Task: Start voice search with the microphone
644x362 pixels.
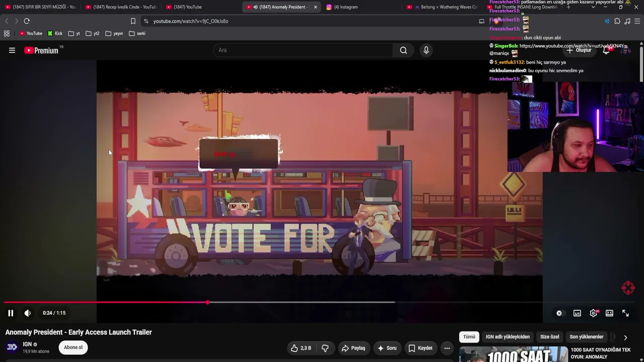Action: pyautogui.click(x=426, y=50)
